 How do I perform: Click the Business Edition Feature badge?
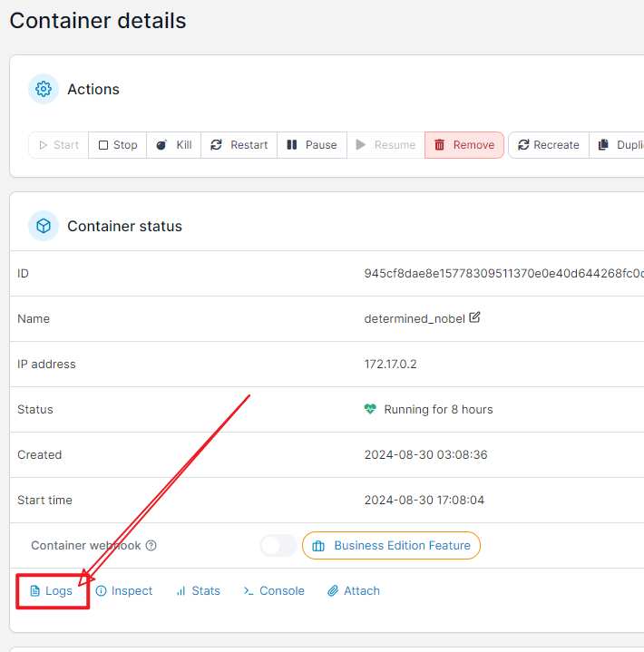click(x=391, y=546)
